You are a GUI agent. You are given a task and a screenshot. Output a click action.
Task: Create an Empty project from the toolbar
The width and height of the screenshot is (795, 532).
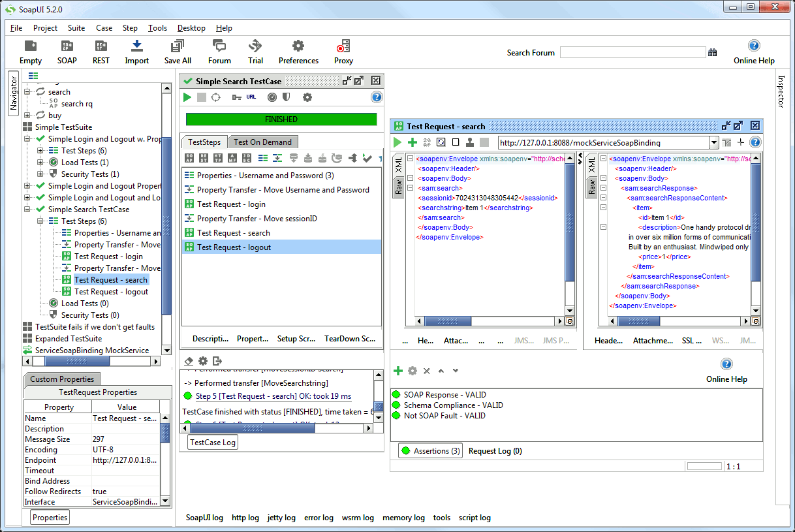click(x=30, y=52)
